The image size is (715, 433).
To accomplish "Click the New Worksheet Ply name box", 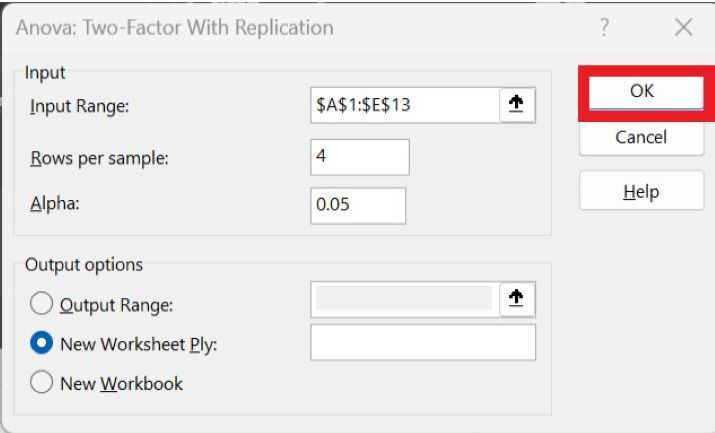I will point(423,342).
